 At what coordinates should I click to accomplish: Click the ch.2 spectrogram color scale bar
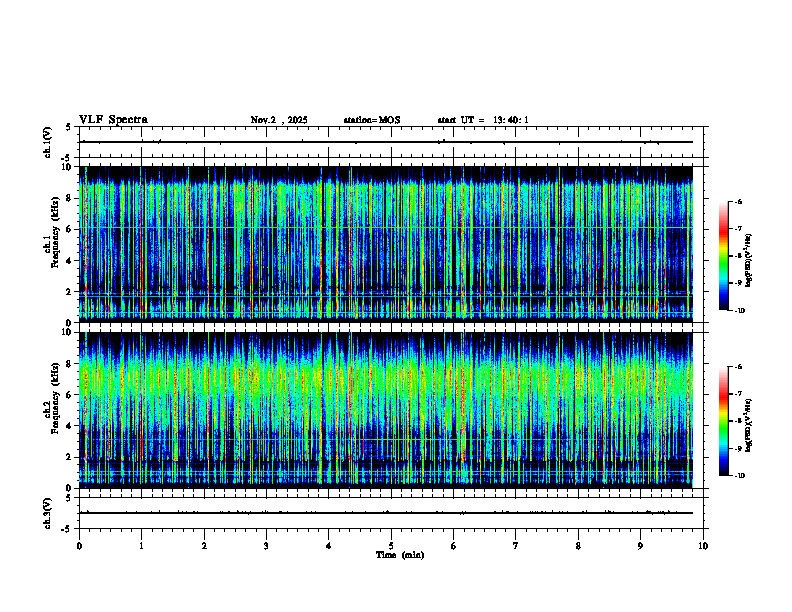click(x=723, y=421)
